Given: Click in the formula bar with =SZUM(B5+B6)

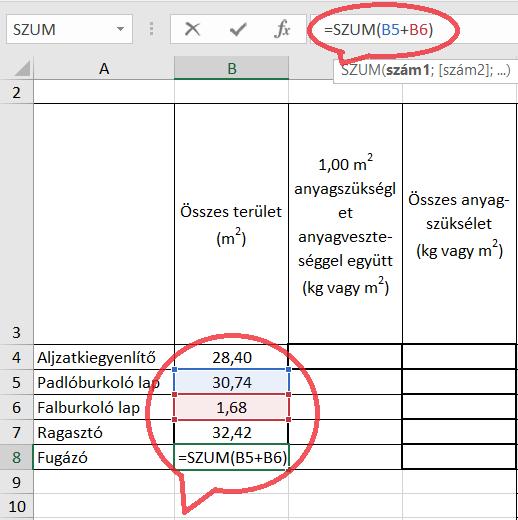Looking at the screenshot, I should 413,29.
